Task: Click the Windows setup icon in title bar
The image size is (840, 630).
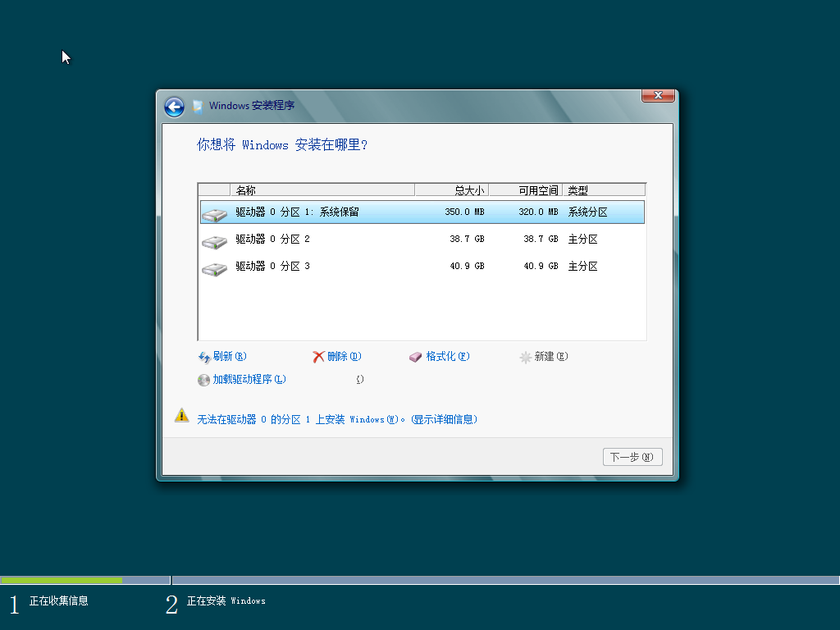Action: pos(198,106)
